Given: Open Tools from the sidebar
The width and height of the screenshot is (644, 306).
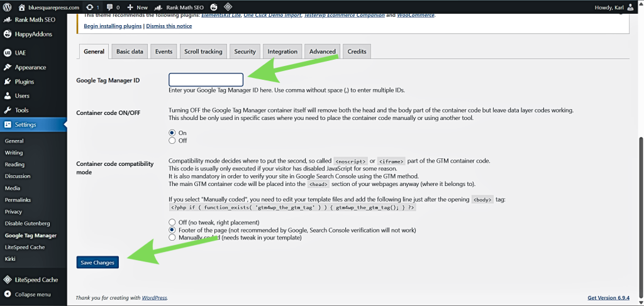Looking at the screenshot, I should (21, 111).
